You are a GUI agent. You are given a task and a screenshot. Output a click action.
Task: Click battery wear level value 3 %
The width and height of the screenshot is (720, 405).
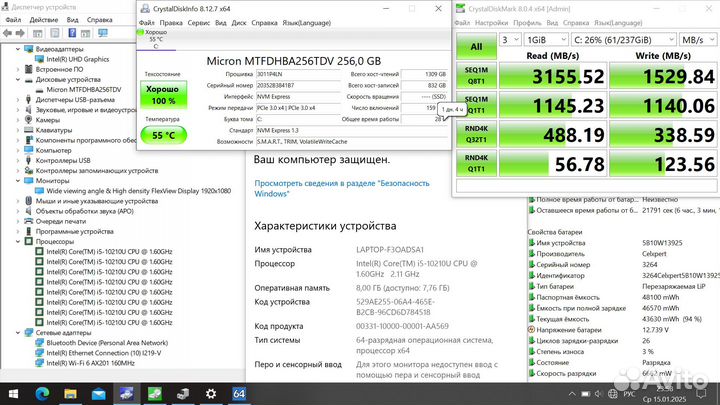[647, 351]
